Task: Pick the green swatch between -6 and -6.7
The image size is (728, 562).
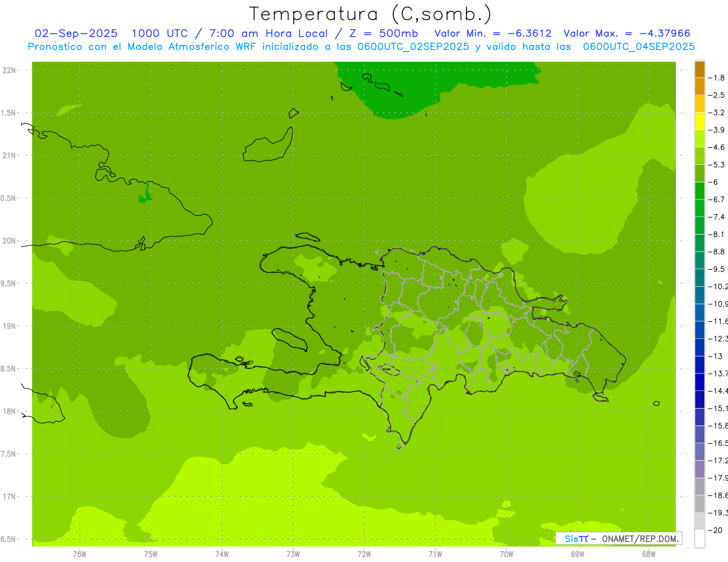Action: tap(699, 191)
